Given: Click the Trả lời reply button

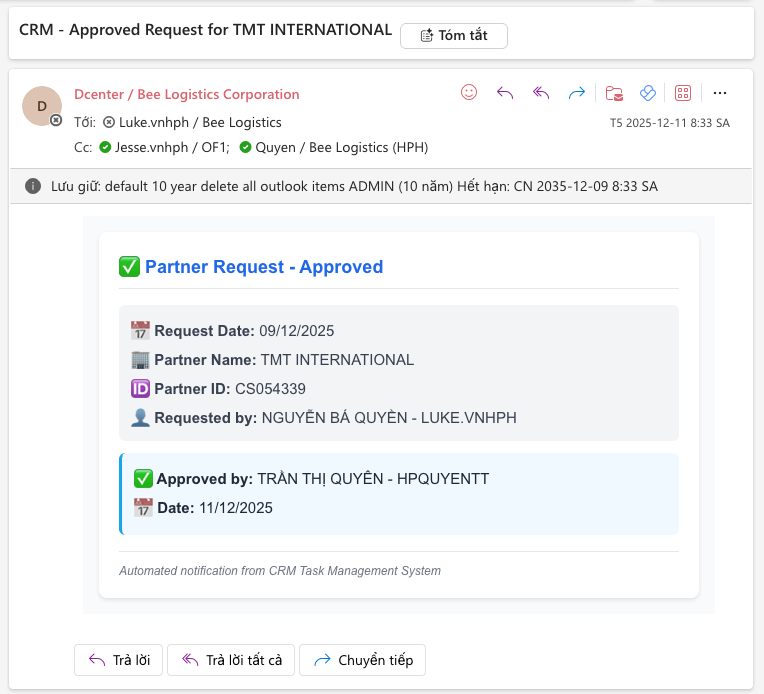Looking at the screenshot, I should [118, 660].
